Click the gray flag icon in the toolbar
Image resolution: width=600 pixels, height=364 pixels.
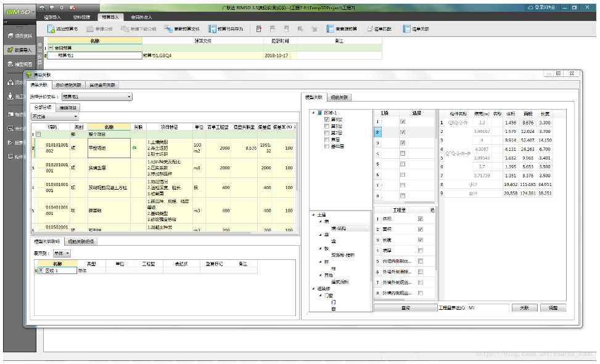tap(300, 29)
